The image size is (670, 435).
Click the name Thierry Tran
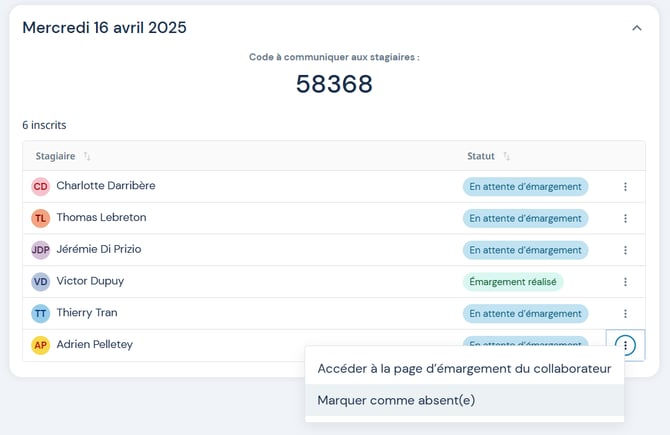coord(86,313)
